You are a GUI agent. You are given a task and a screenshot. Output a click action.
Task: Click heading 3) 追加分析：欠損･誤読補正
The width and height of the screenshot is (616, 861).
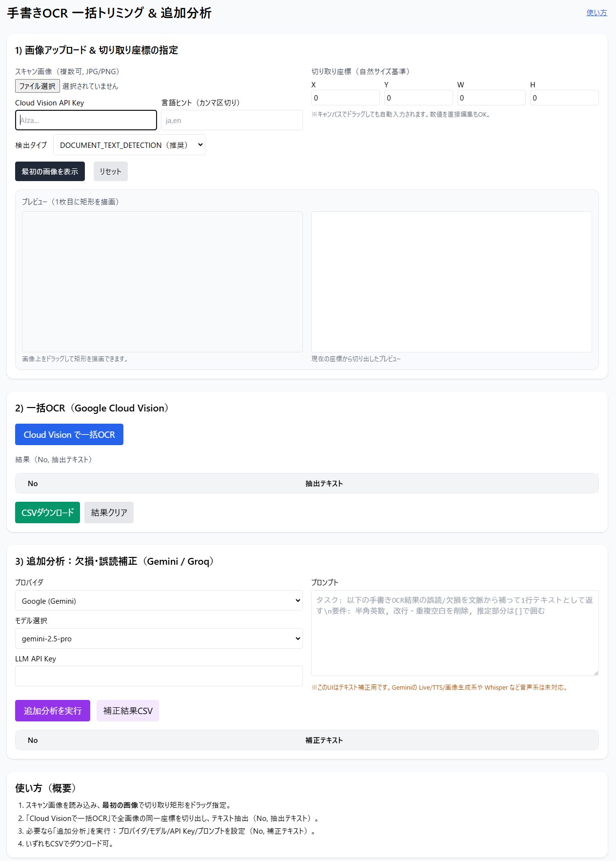click(116, 561)
